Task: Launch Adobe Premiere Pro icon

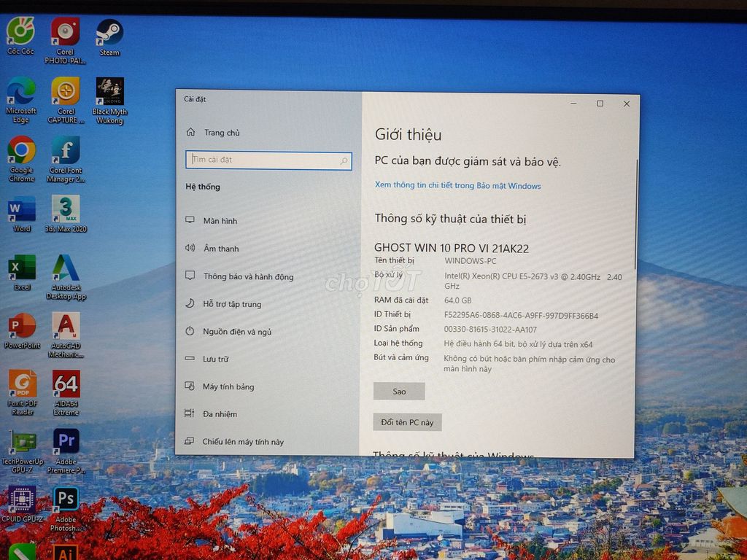Action: [x=66, y=442]
